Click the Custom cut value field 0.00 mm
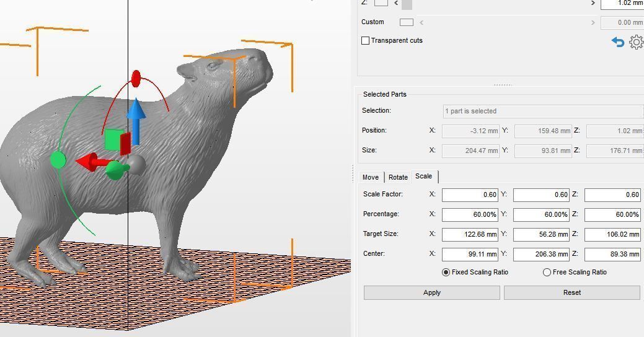This screenshot has height=337, width=644. click(622, 22)
